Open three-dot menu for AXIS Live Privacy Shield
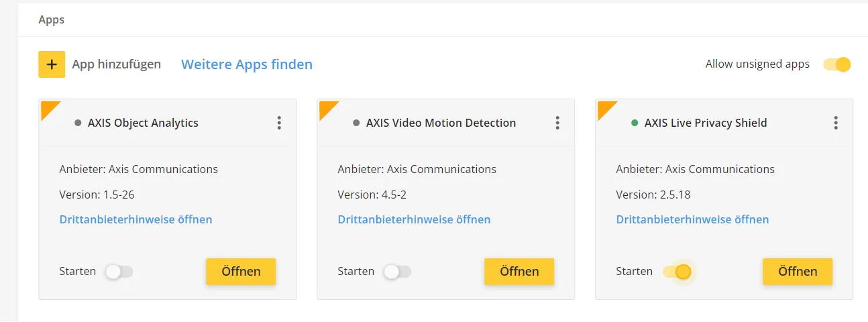The image size is (868, 322). [x=836, y=123]
